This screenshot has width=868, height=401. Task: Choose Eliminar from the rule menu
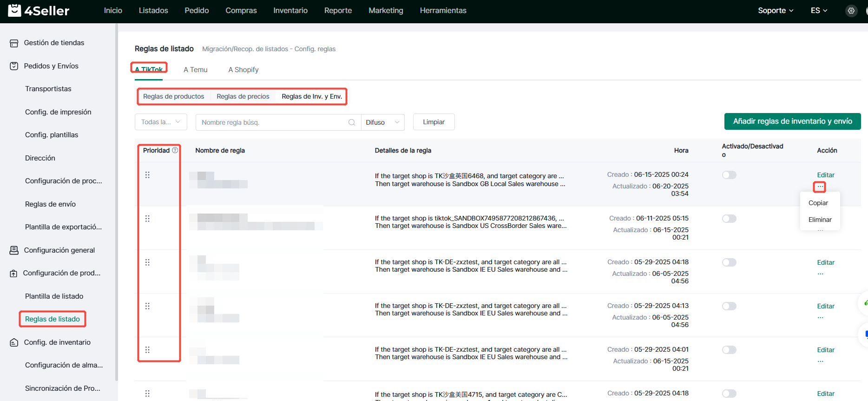coord(820,220)
